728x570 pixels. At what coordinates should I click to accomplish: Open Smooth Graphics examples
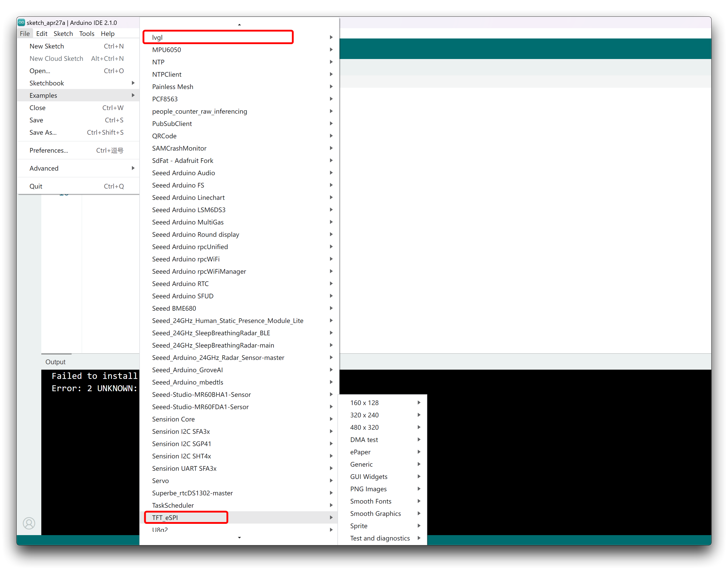[x=383, y=514]
